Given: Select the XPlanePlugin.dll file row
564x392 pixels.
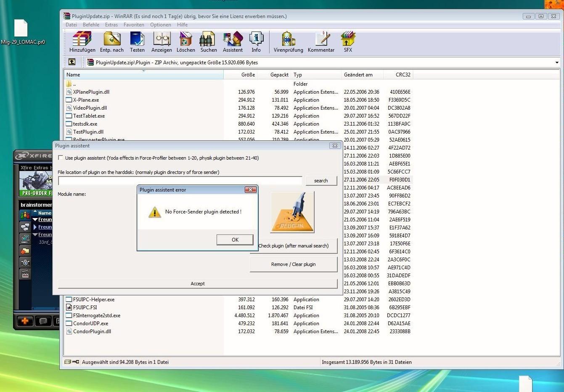Looking at the screenshot, I should pos(238,92).
